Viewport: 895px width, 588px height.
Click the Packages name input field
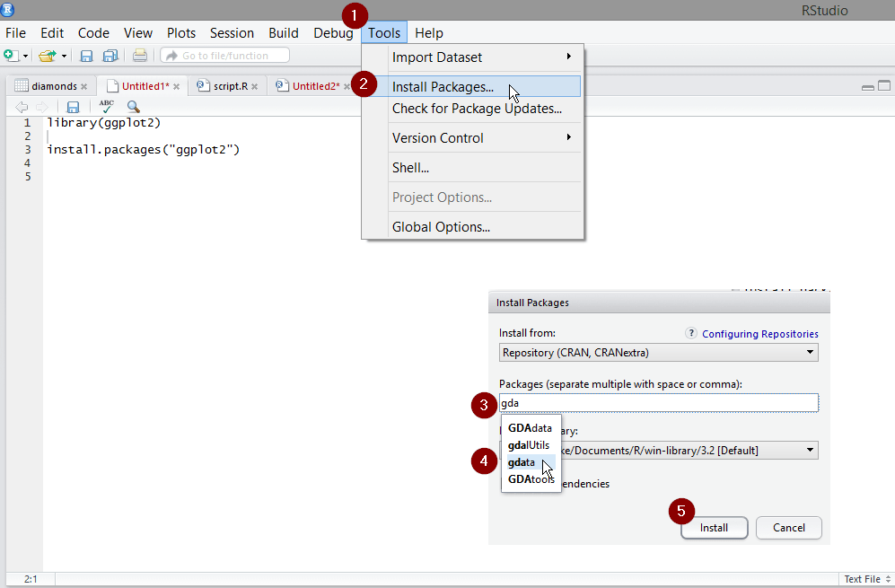[x=659, y=403]
